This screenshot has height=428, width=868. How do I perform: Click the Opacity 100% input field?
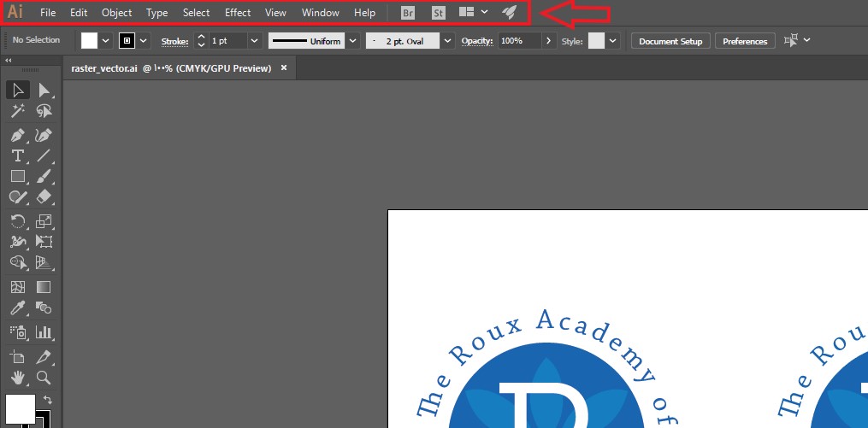pos(519,41)
